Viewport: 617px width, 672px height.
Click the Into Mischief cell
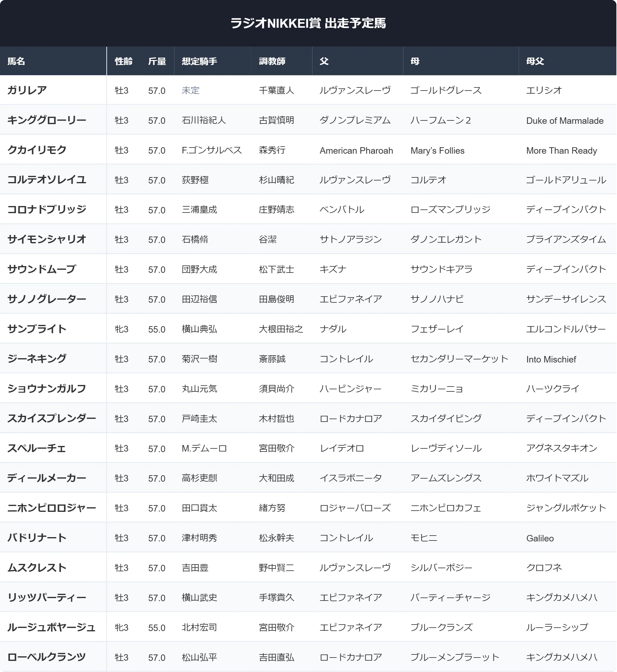click(x=551, y=359)
